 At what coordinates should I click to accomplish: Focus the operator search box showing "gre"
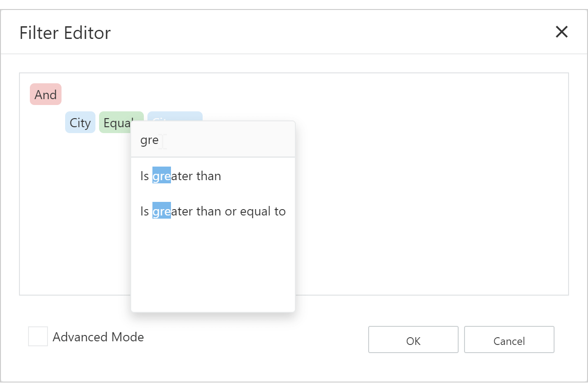pyautogui.click(x=213, y=140)
